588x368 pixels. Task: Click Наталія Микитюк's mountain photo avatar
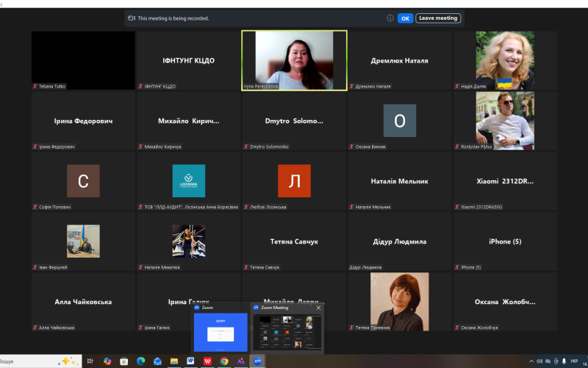[189, 241]
